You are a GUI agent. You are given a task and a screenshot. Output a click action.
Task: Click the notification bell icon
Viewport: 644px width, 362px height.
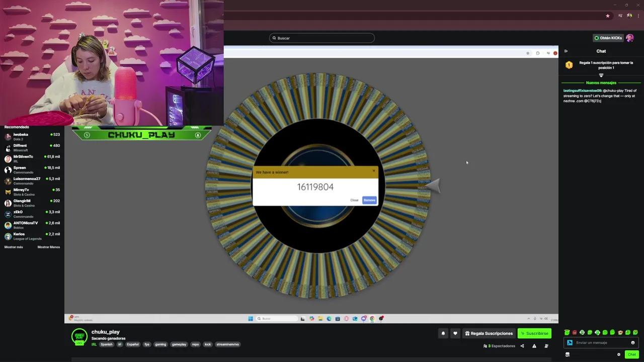443,333
